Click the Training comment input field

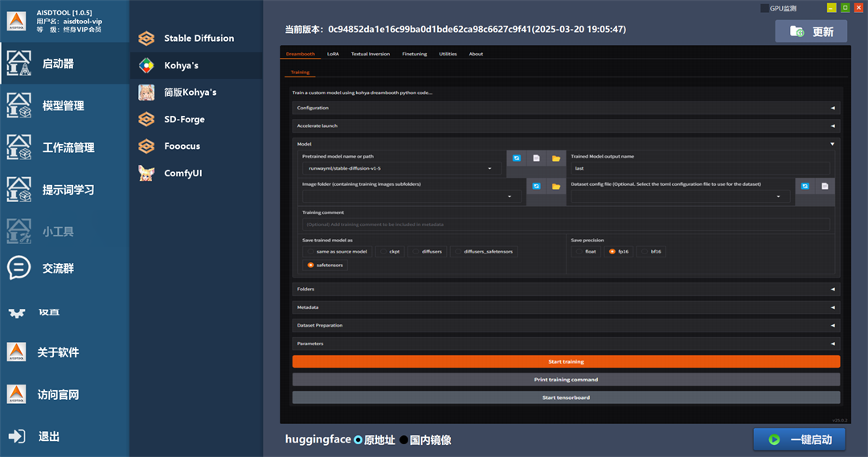pos(566,224)
